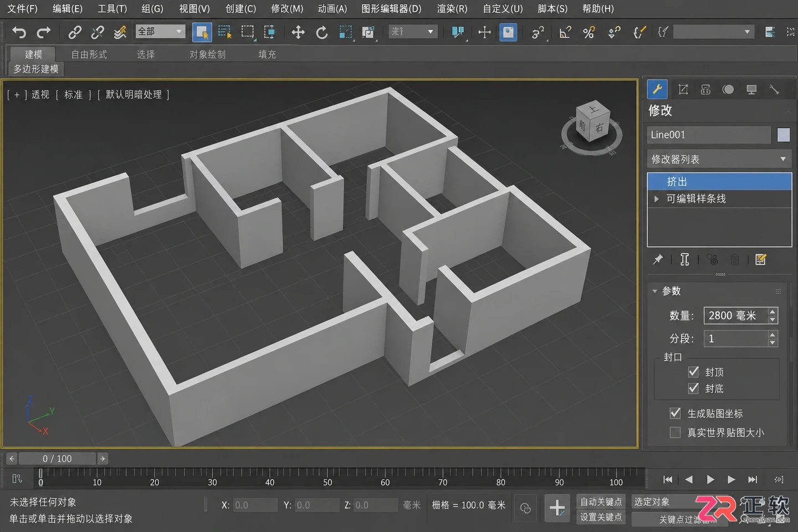The width and height of the screenshot is (798, 532).
Task: Choose the rectangular selection region tool
Action: pos(247,32)
